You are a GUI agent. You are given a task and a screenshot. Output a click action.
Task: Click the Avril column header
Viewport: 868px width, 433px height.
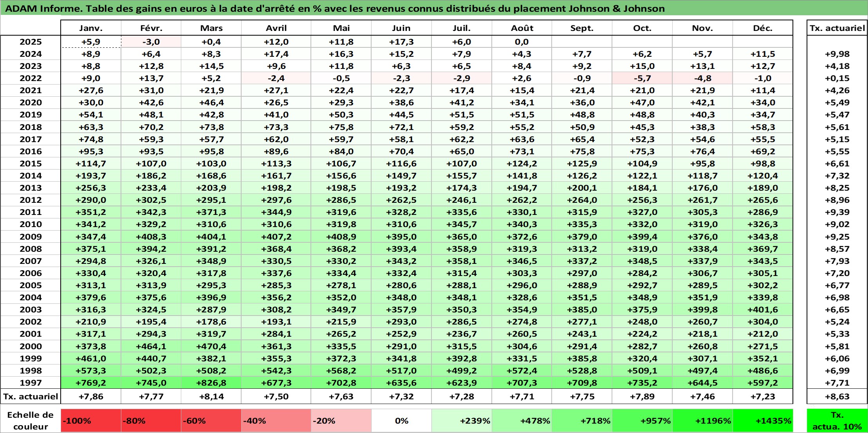point(276,28)
